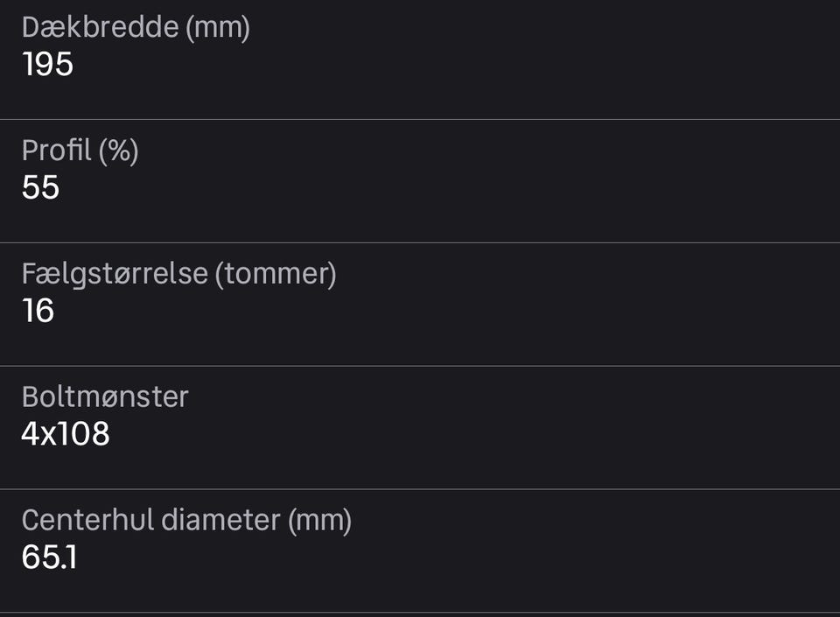Tap the "(mm)" unit after Centerhul diameter
The image size is (840, 617).
pyautogui.click(x=319, y=521)
